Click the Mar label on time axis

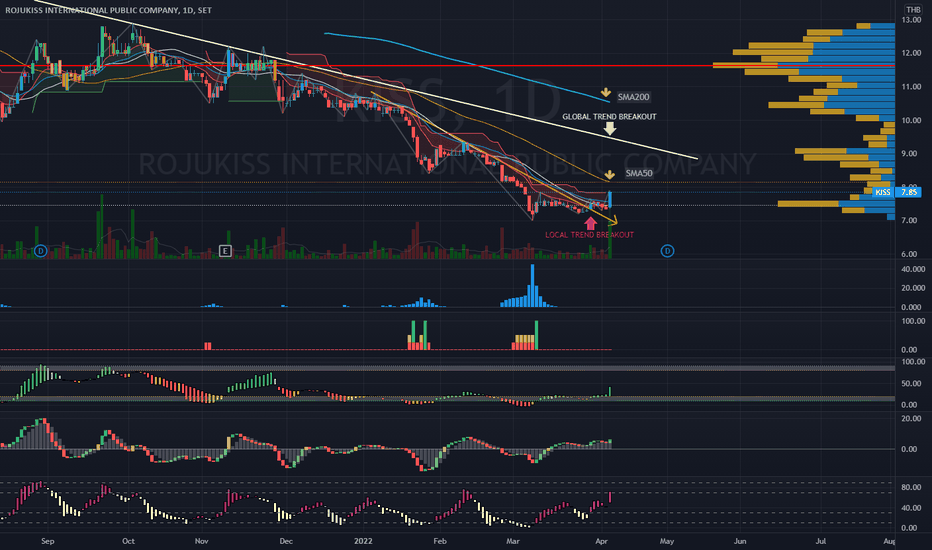[x=512, y=541]
